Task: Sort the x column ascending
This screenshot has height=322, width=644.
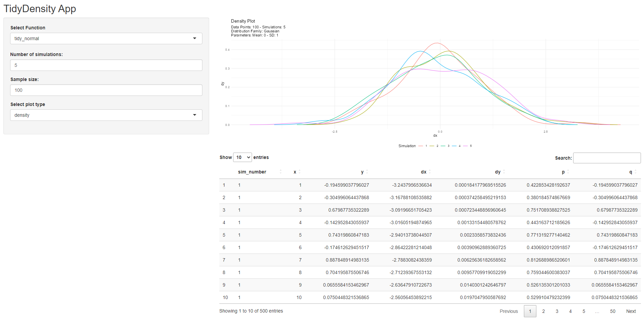Action: coord(300,172)
